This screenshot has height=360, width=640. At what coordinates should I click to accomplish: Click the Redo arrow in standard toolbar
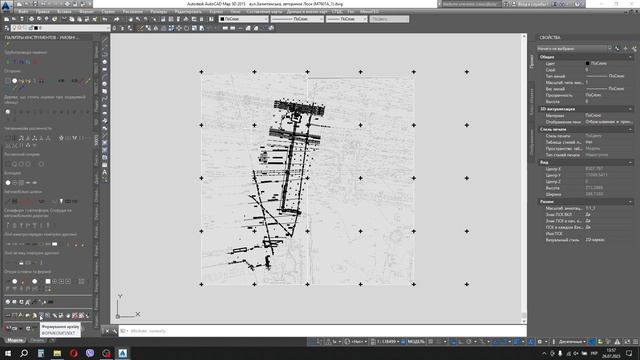coord(116,19)
